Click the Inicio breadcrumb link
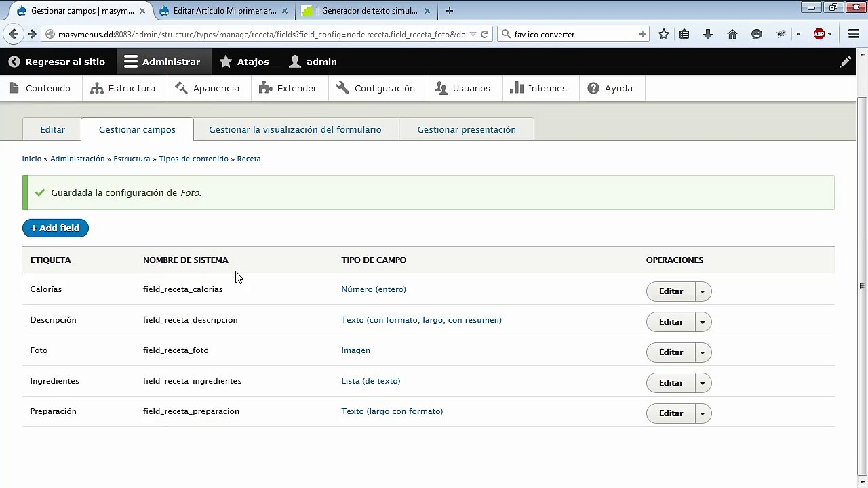The height and width of the screenshot is (488, 868). click(x=32, y=159)
